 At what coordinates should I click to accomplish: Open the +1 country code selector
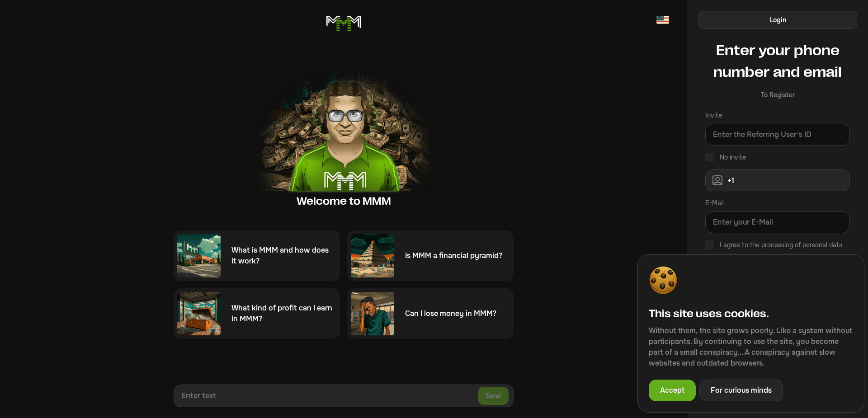[x=731, y=180]
